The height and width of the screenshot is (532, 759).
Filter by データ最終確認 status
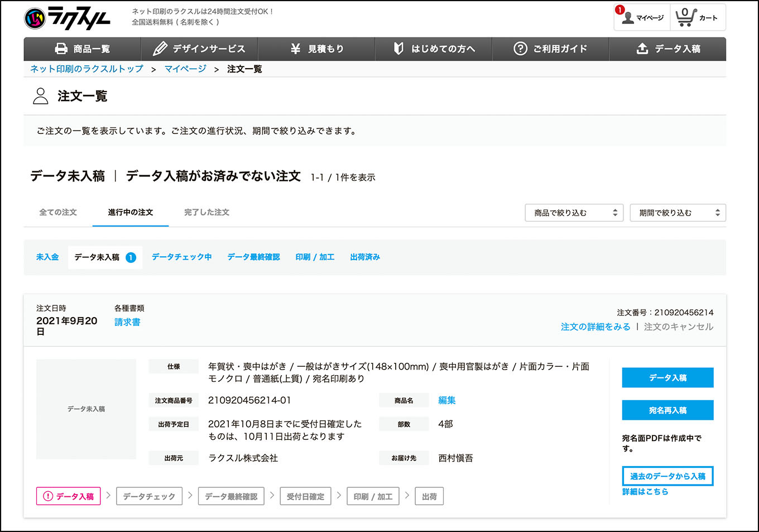click(x=253, y=257)
